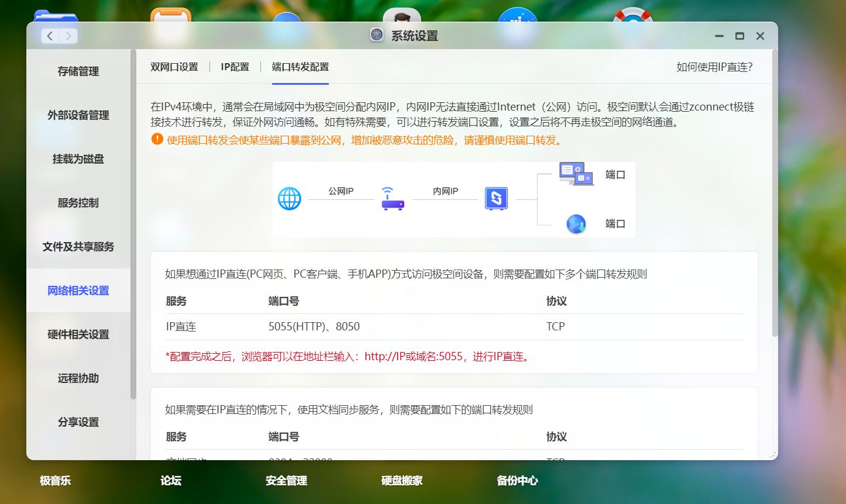Viewport: 846px width, 504px height.
Task: Click the orange warning exclamation icon
Action: tap(156, 140)
